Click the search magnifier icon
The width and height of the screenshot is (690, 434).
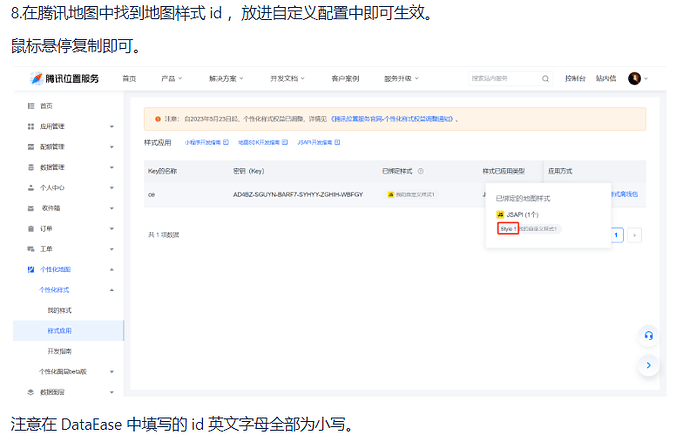545,79
